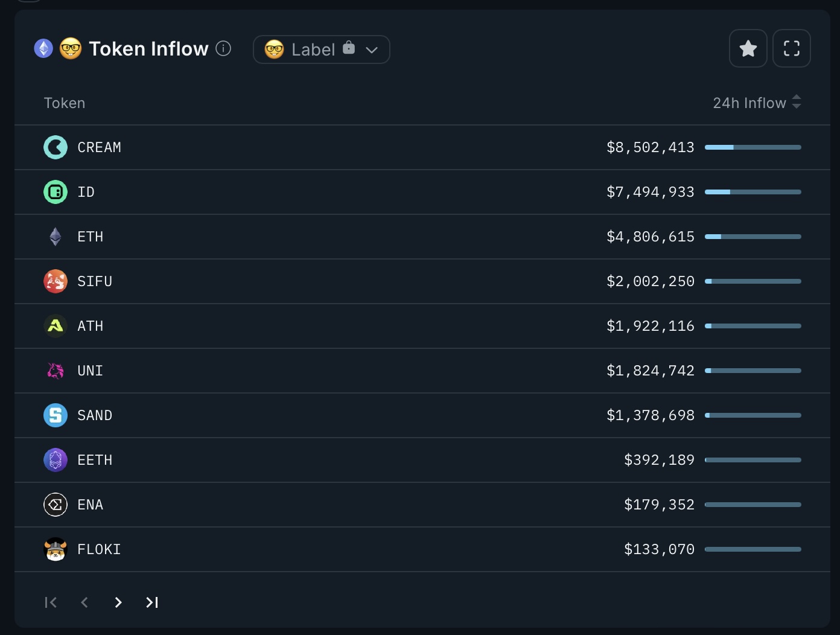Select the ETH token name

tap(90, 237)
